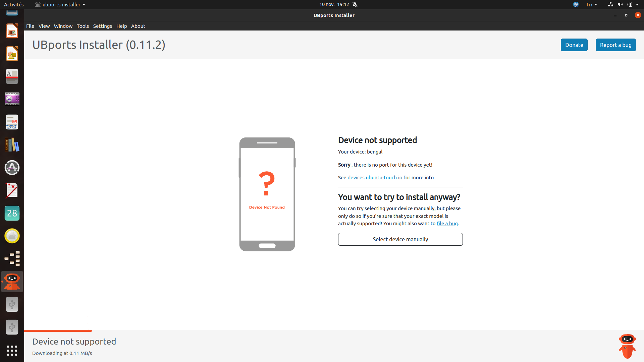Click Select device manually button
Image resolution: width=644 pixels, height=362 pixels.
point(400,239)
